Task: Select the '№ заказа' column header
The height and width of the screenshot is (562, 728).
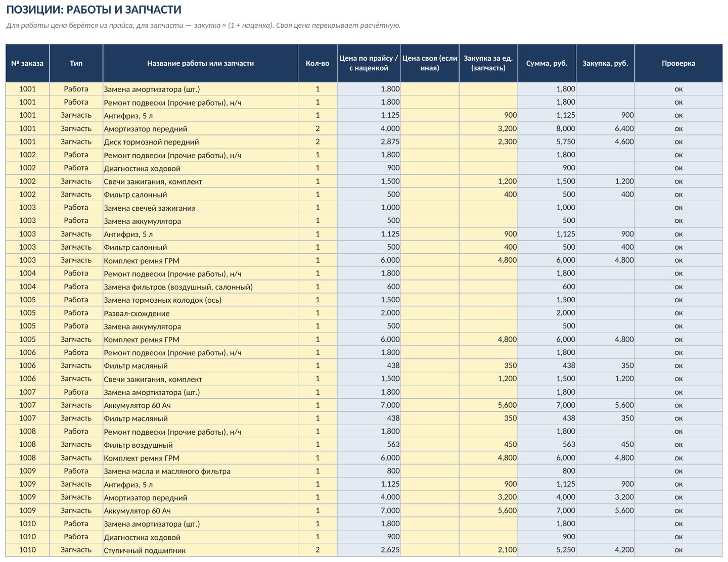Action: (x=27, y=63)
